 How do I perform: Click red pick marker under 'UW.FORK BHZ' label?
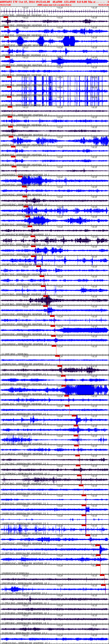(103, 585)
